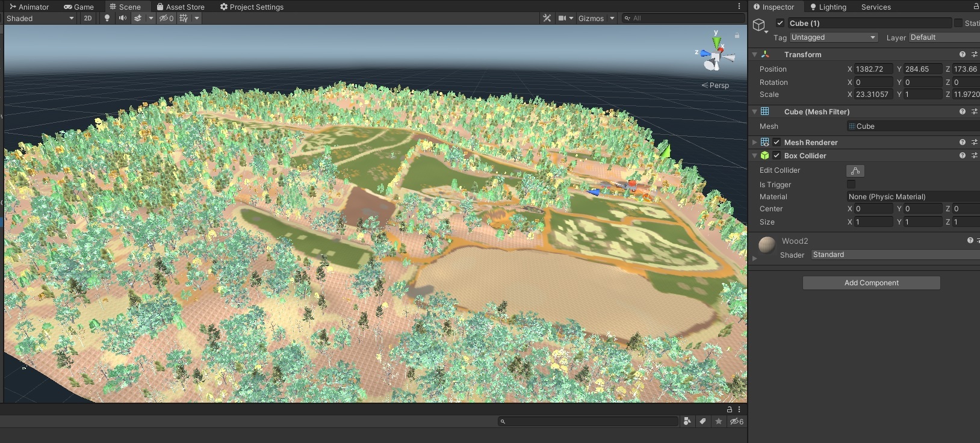Enable the Is Trigger checkbox
Viewport: 980px width, 443px height.
point(851,184)
